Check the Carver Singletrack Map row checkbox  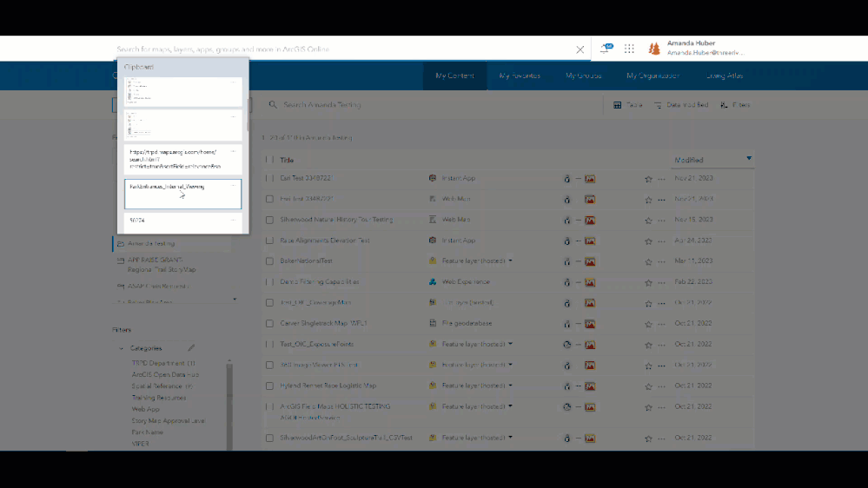[x=269, y=324]
